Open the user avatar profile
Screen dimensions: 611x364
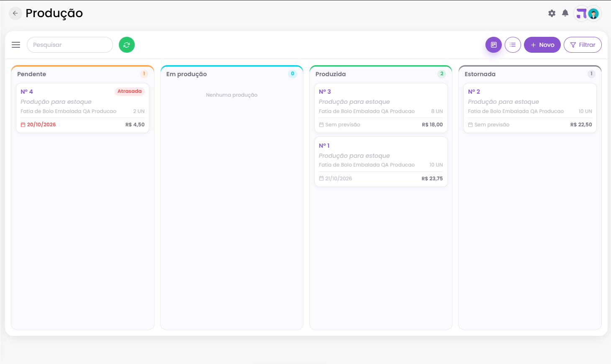(593, 14)
